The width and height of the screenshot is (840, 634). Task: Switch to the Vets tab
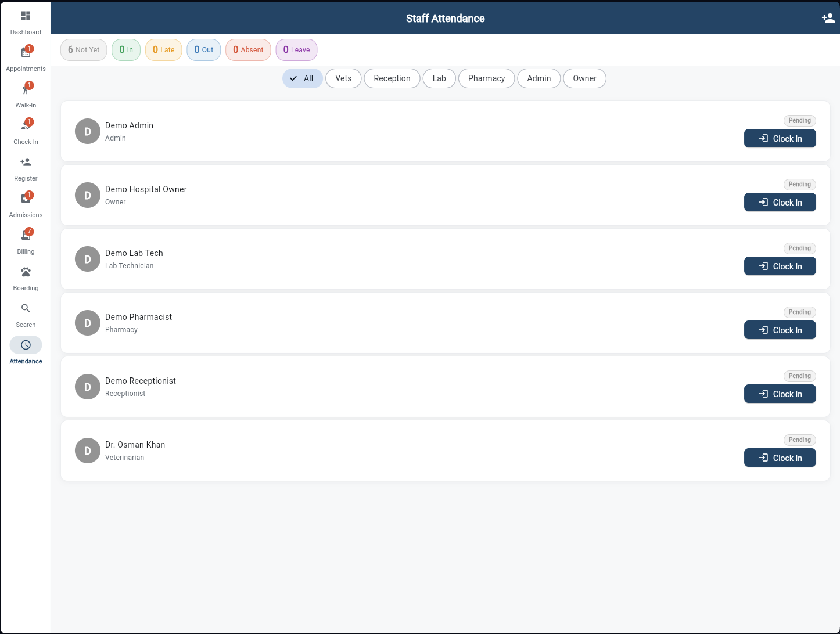pyautogui.click(x=343, y=78)
